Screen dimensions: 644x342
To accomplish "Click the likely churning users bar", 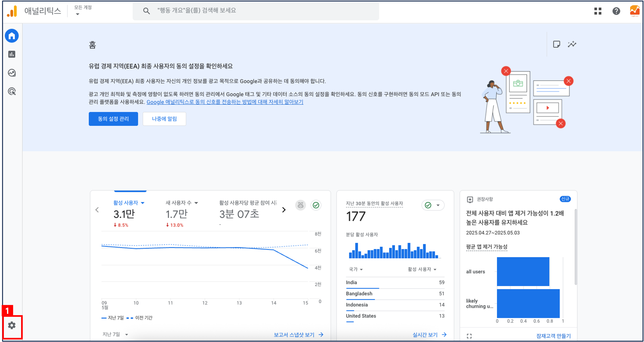I will coord(528,303).
